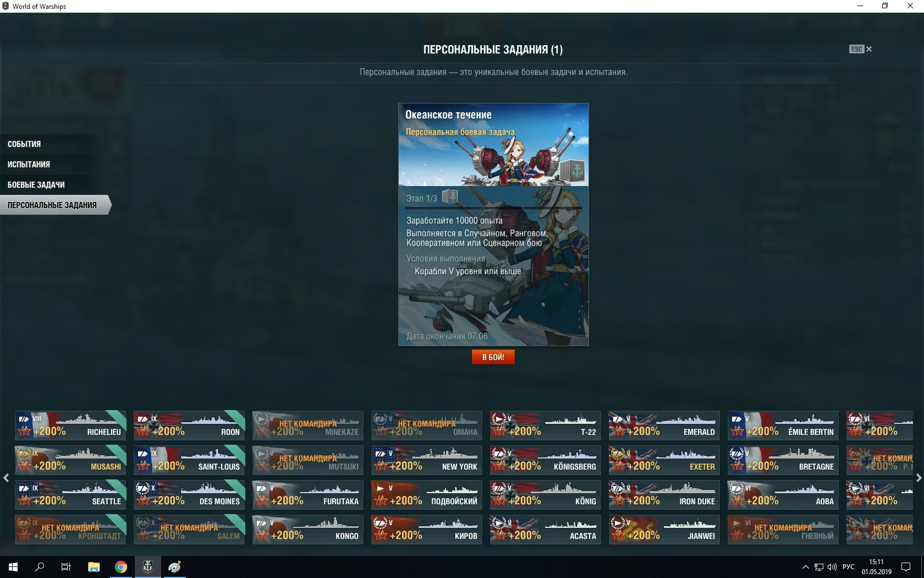The width and height of the screenshot is (924, 578).
Task: Show the previous ships with the left carousel arrow
Action: (6, 478)
